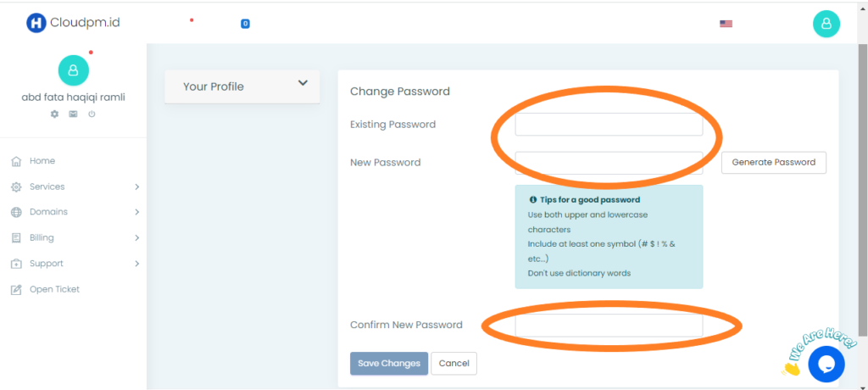The width and height of the screenshot is (868, 390).
Task: Focus the Existing Password field
Action: pyautogui.click(x=609, y=124)
